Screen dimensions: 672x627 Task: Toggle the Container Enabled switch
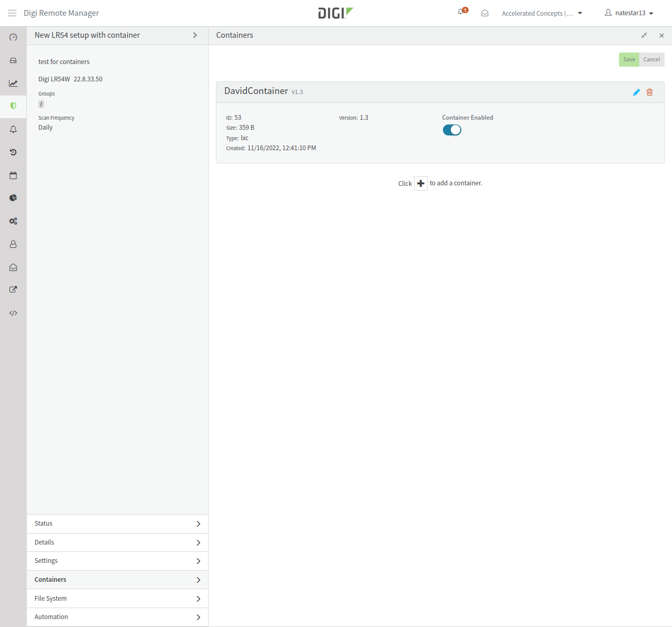[452, 130]
